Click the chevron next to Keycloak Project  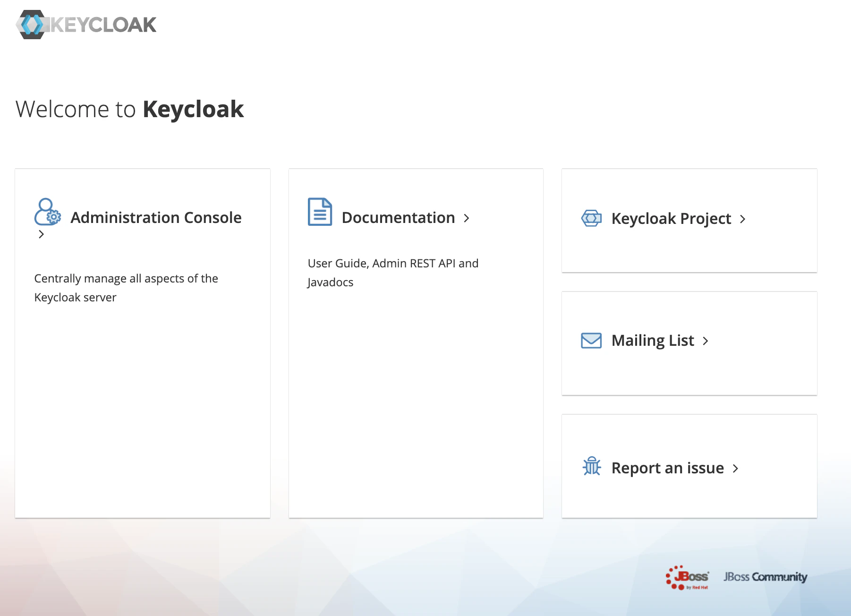pyautogui.click(x=742, y=219)
